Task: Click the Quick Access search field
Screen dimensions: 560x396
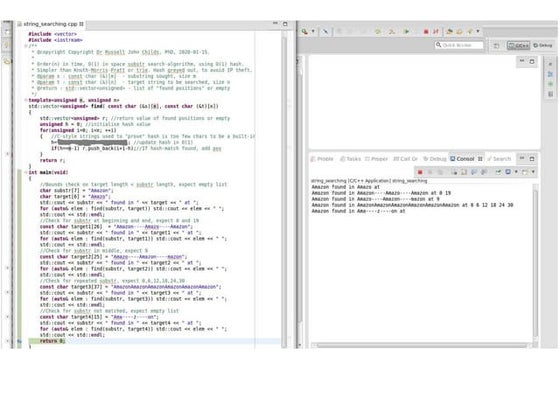Action: 459,45
